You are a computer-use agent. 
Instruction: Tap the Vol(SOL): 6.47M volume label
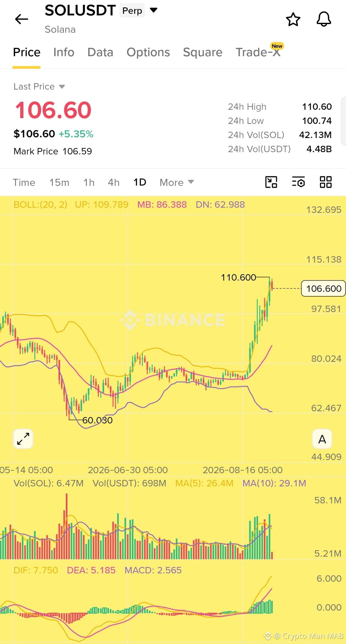point(48,483)
